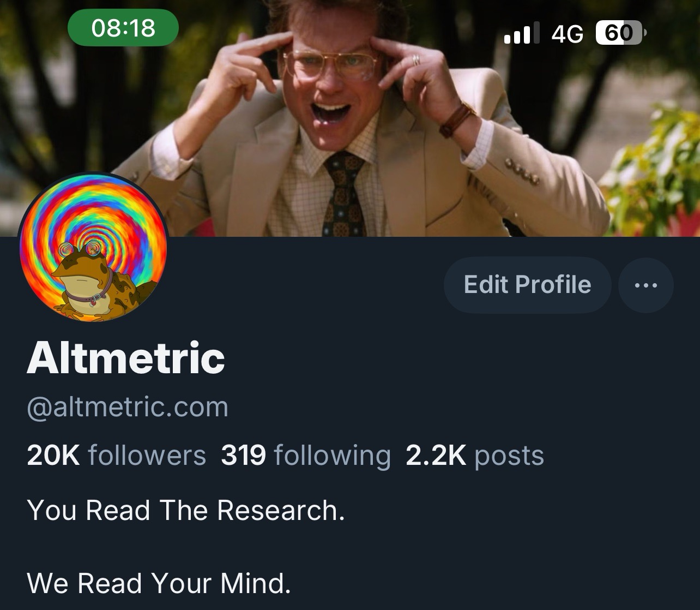Tap bio line You Read The Research
Screen dimensions: 700x610
[x=186, y=511]
